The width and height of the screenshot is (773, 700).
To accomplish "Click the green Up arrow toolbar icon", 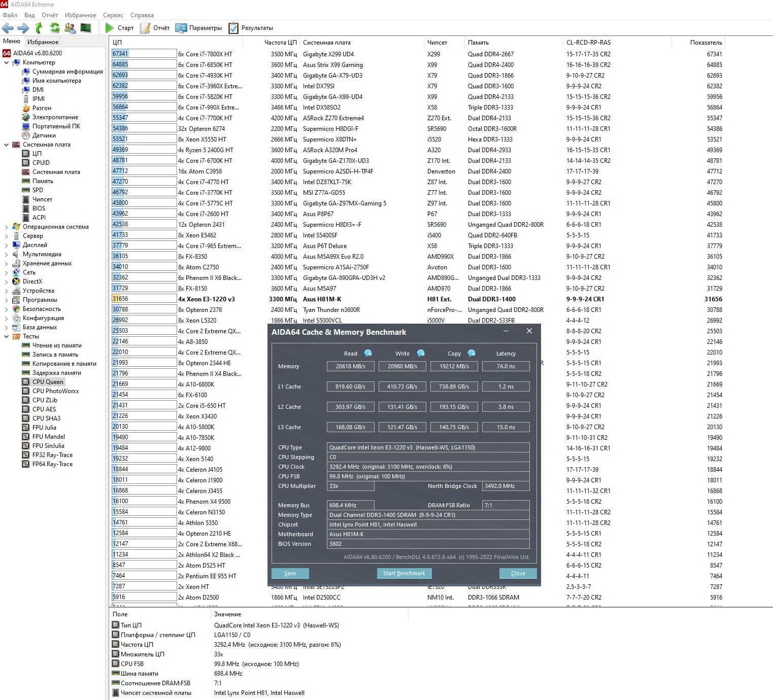I will pos(39,28).
